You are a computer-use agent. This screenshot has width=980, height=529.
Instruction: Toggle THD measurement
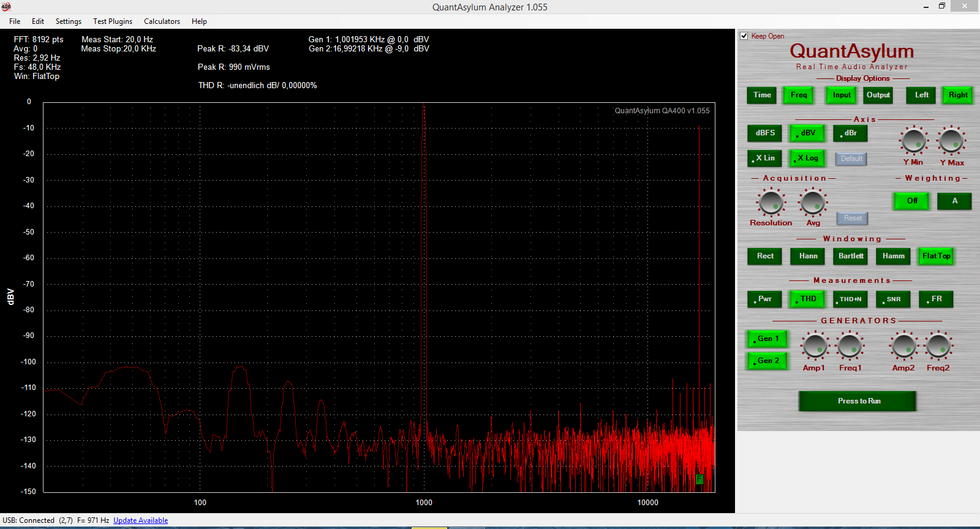[x=807, y=299]
